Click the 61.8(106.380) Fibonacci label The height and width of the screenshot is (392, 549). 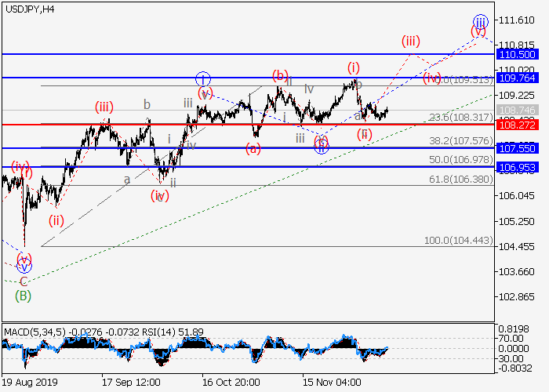[460, 179]
